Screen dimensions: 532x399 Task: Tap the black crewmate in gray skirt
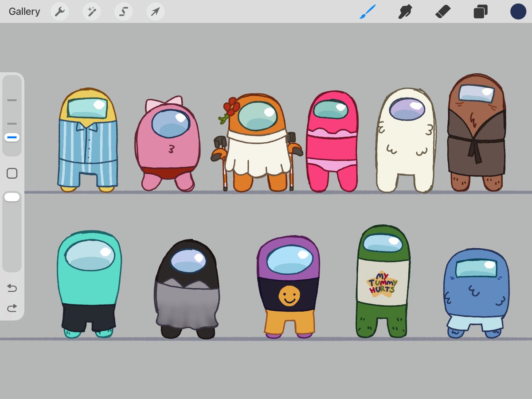[187, 289]
